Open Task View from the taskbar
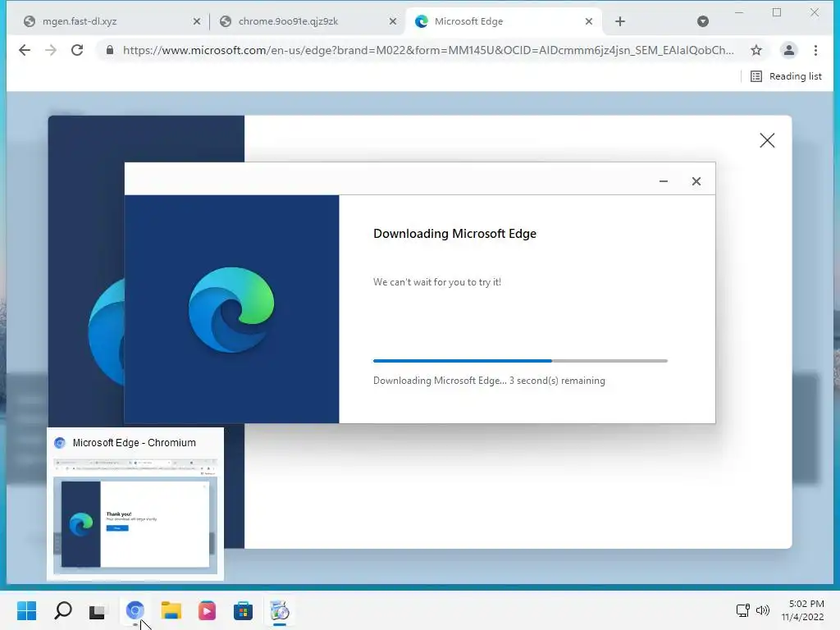Screen dimensions: 840x630 98,611
